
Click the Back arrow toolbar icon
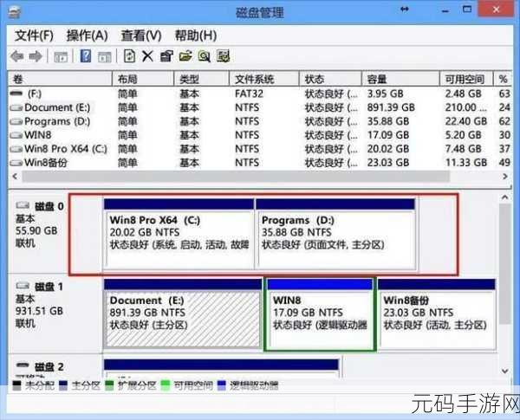tap(16, 56)
